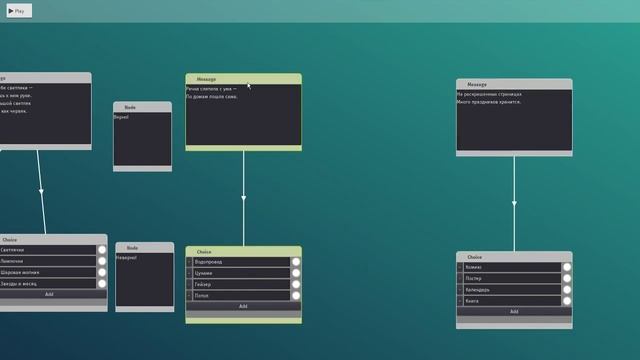
Task: Click the output port circle of Светлячки
Action: click(x=102, y=250)
